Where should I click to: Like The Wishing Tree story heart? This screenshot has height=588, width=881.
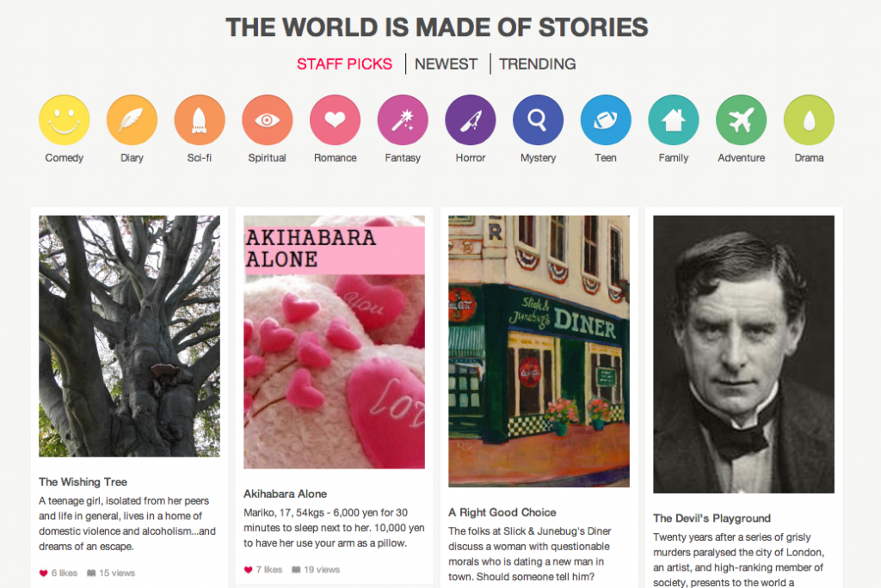44,573
